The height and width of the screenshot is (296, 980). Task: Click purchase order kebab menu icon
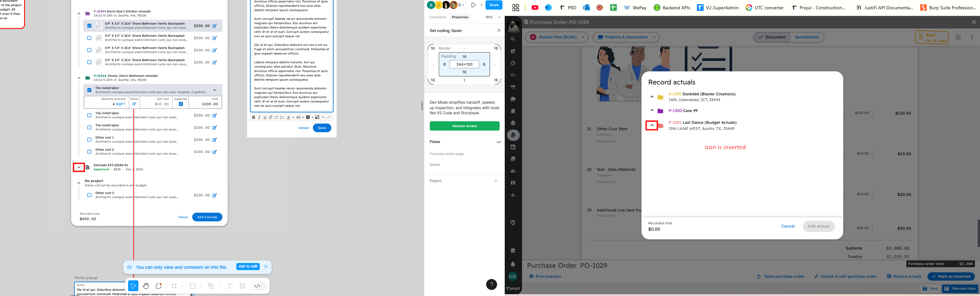(972, 37)
